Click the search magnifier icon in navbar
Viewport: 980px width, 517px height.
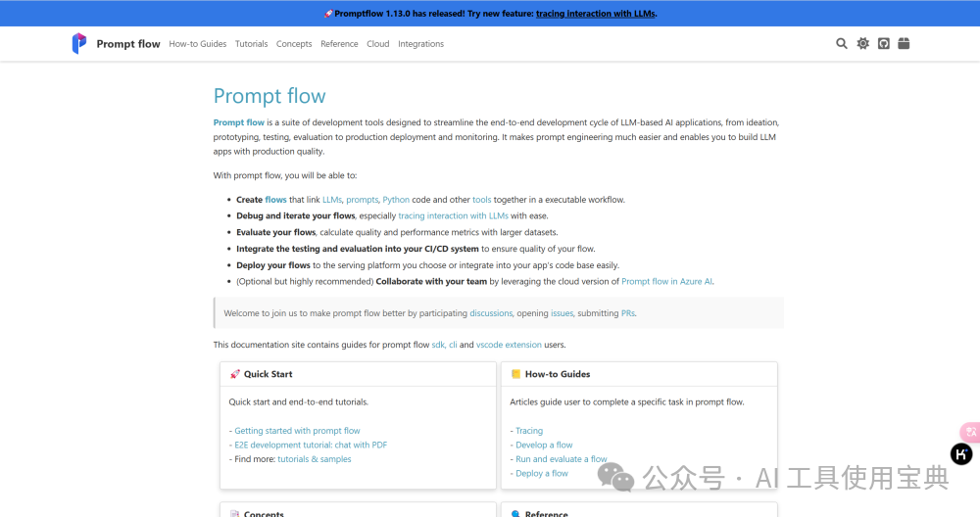click(842, 43)
